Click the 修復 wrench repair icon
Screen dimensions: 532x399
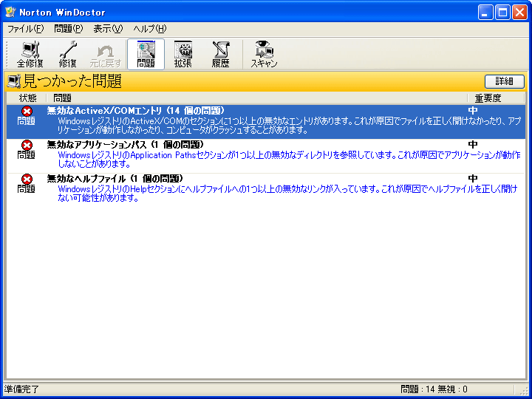pos(67,54)
